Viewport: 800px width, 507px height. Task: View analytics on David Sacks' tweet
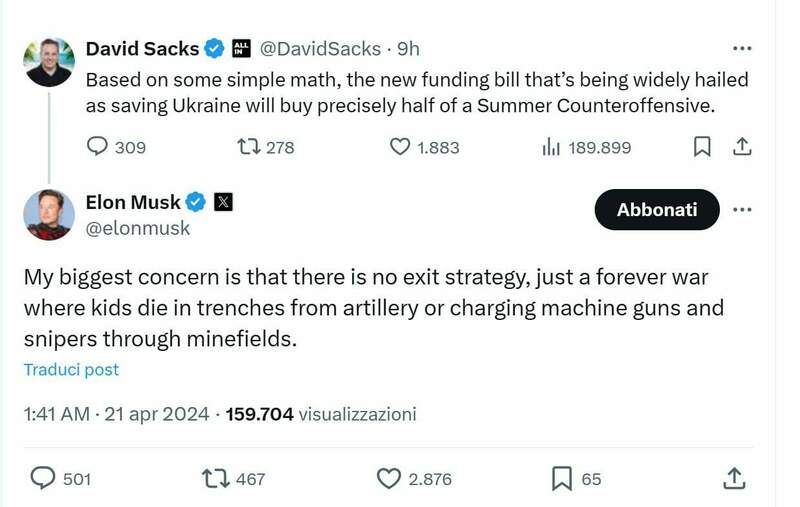coord(550,147)
